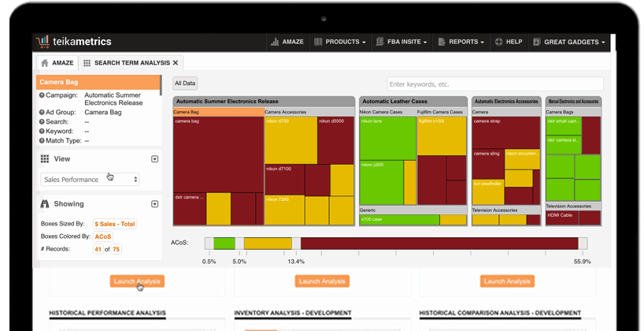Collapse the Showing panel section

154,203
